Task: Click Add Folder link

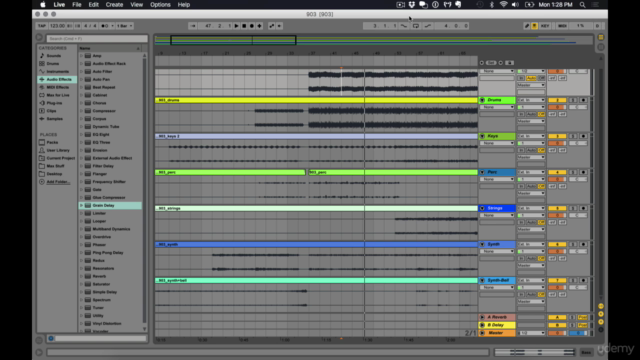Action: click(x=58, y=182)
